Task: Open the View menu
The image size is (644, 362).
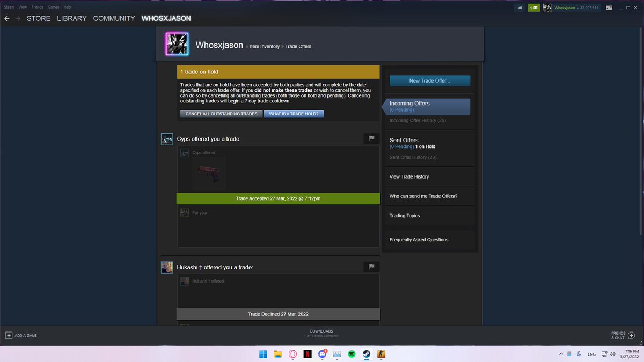Action: (23, 7)
